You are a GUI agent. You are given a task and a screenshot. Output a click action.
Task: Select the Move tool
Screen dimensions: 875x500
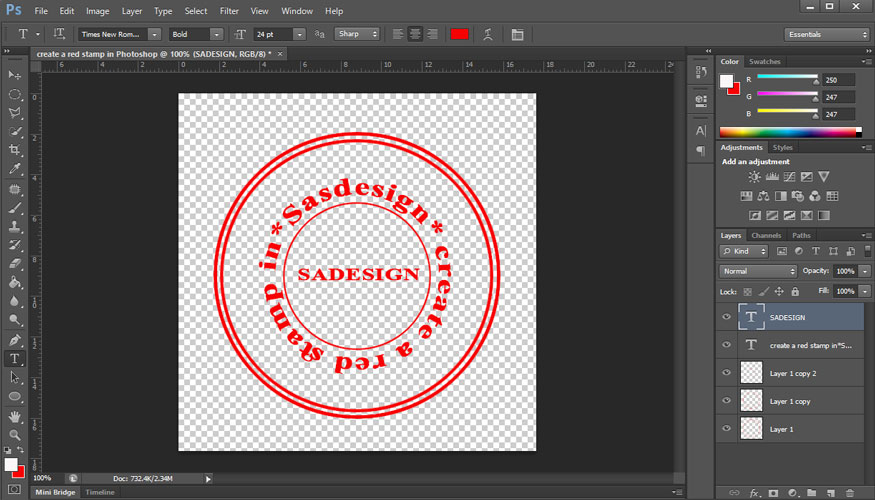tap(15, 75)
